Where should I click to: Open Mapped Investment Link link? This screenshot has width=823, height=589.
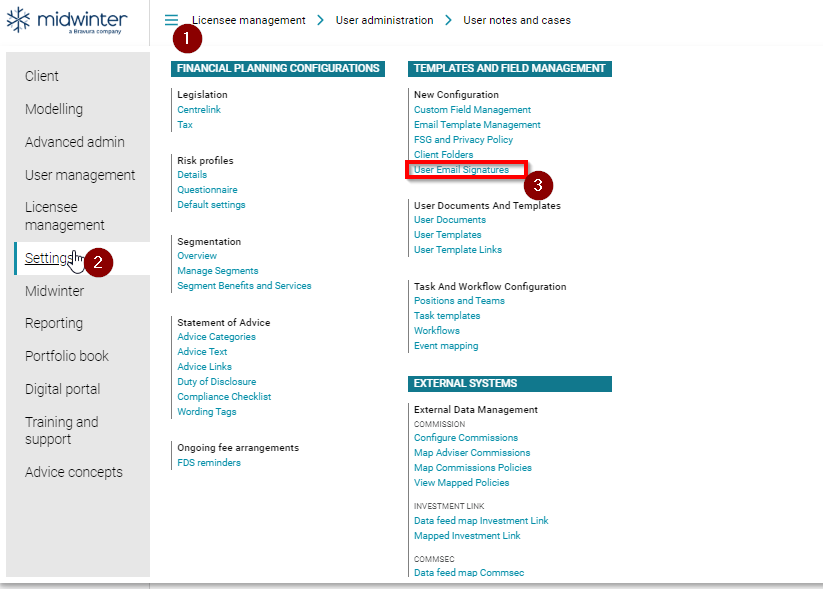click(467, 536)
